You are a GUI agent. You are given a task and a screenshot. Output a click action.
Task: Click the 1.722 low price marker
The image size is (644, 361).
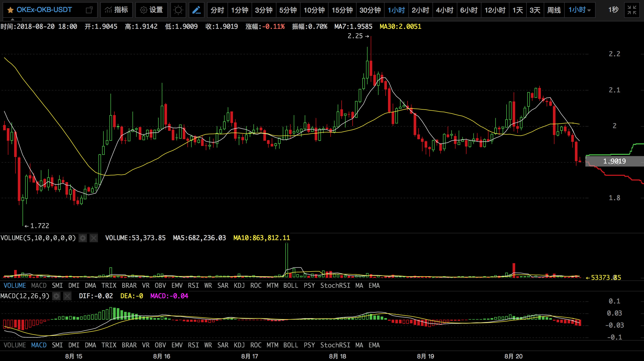(37, 226)
